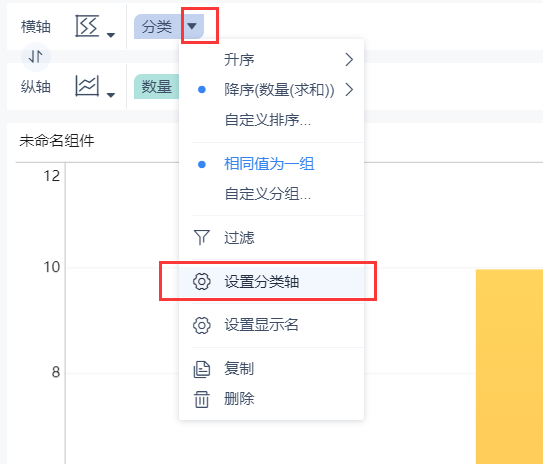543x464 pixels.
Task: Click the y-axis value 8
Action: point(56,372)
